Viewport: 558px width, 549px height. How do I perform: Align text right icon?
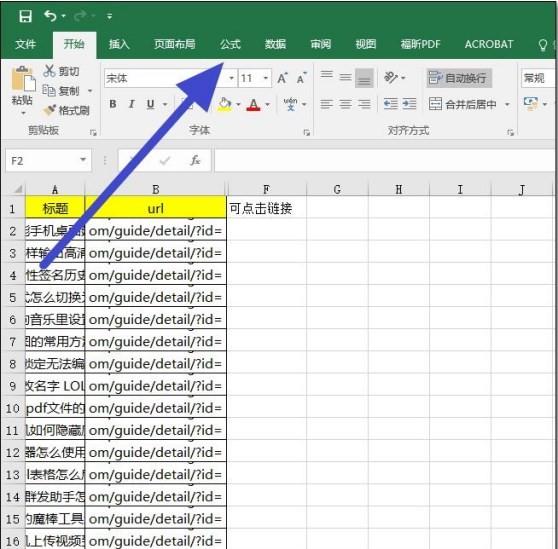click(364, 104)
